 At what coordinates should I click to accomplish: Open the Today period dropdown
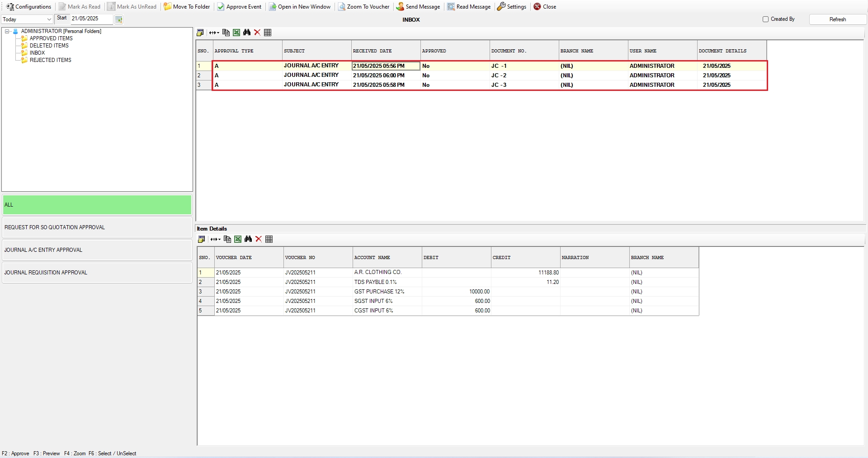49,19
